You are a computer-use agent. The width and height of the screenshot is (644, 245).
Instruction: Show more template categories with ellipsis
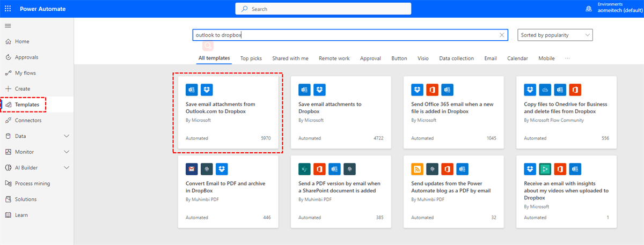[567, 58]
